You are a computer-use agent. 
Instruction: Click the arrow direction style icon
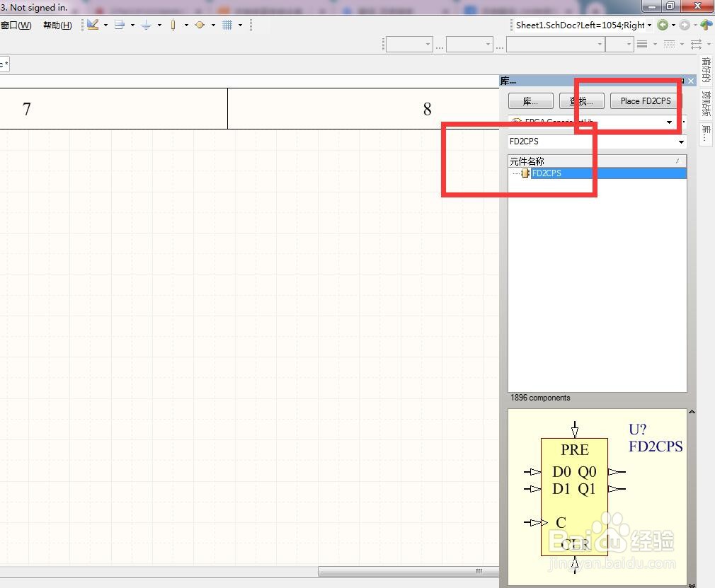pyautogui.click(x=696, y=44)
